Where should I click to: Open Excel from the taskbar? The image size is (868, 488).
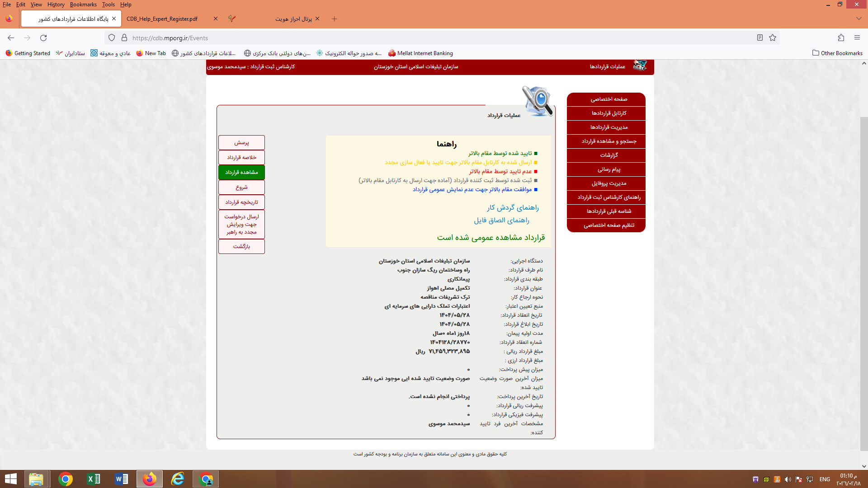tap(94, 479)
